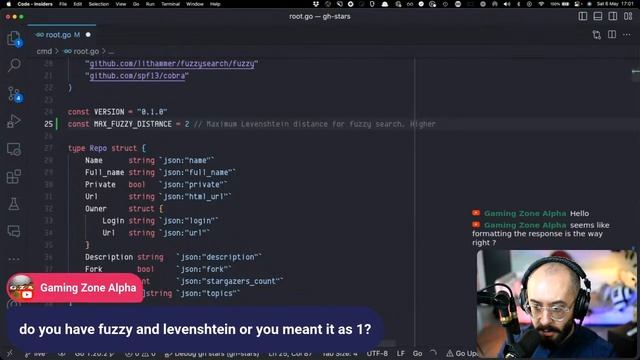640x360 pixels.
Task: Click the Ln 25, Col 87 cursor position
Action: [290, 353]
